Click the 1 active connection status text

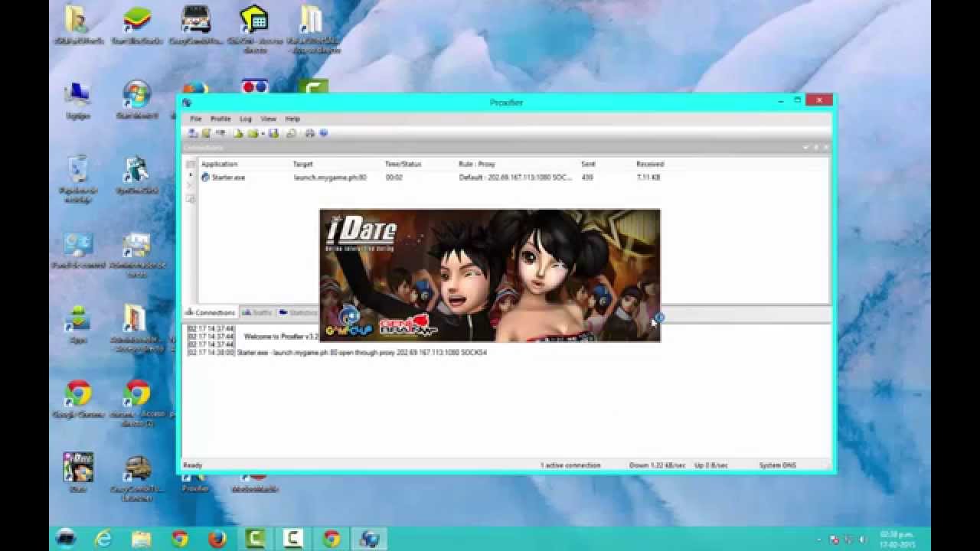570,465
